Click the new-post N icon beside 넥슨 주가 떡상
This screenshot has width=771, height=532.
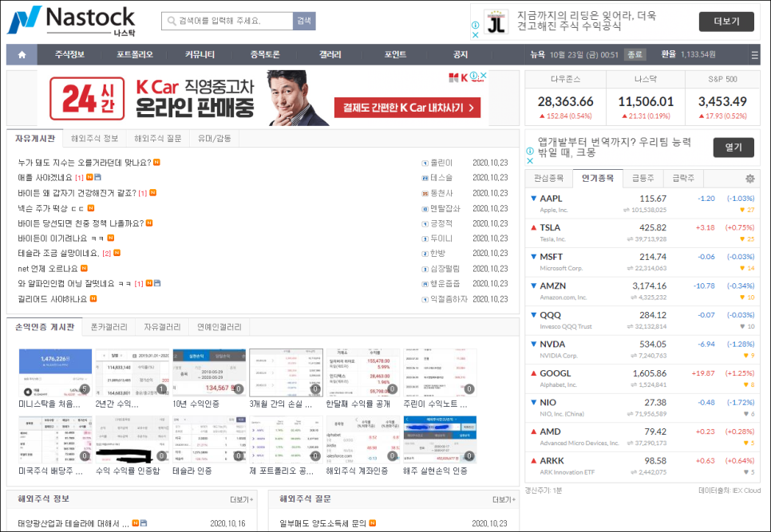point(90,208)
